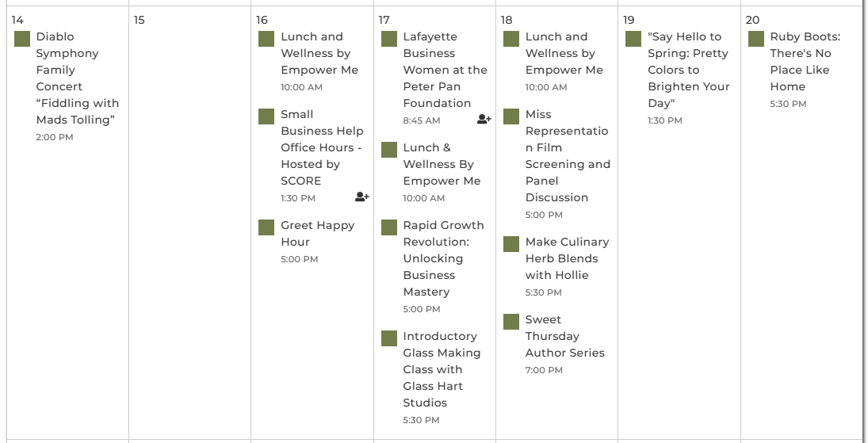Open Sweet Thursday Author Series event

(564, 336)
